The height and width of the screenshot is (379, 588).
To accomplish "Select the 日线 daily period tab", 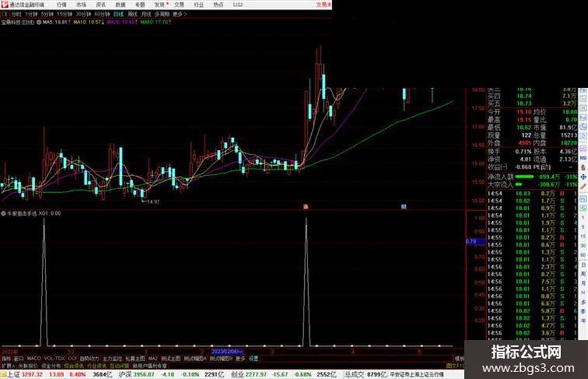I will tap(118, 14).
